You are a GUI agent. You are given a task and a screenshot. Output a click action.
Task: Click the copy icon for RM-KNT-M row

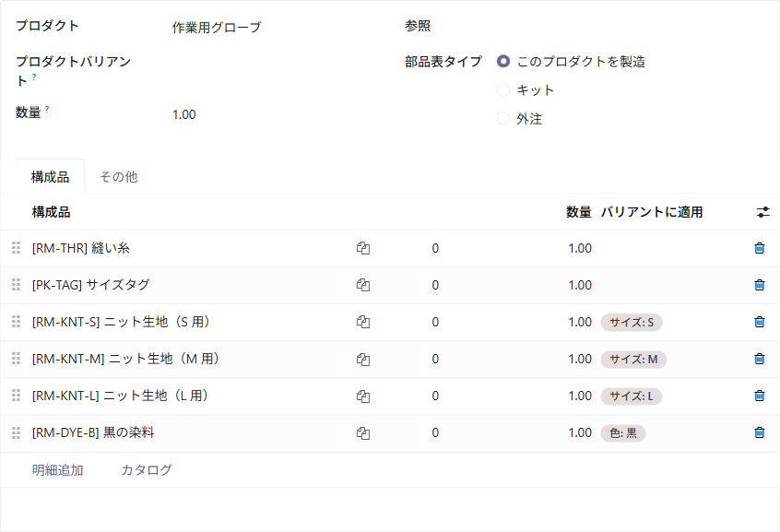point(363,359)
